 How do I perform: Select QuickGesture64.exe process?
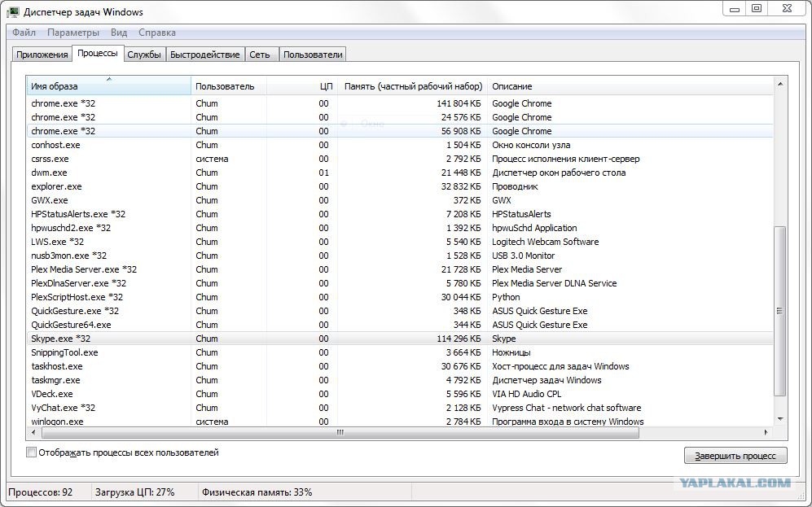(400, 325)
